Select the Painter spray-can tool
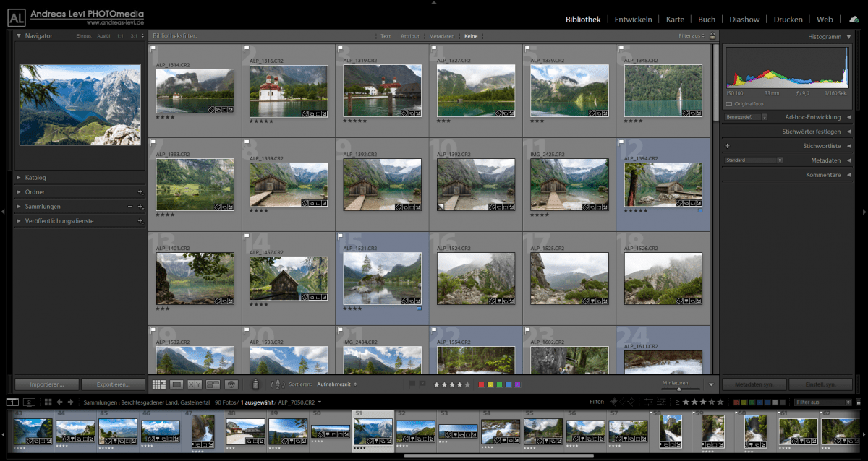Screen dimensions: 868x461 [255, 384]
